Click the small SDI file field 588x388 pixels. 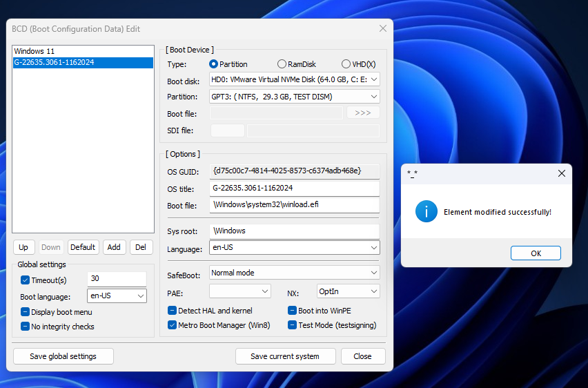(227, 130)
